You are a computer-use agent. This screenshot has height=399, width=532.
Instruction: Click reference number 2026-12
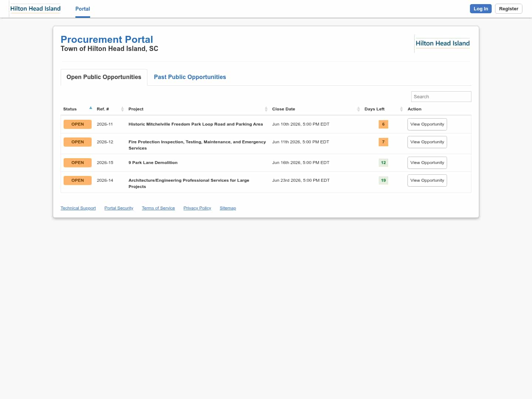point(105,142)
